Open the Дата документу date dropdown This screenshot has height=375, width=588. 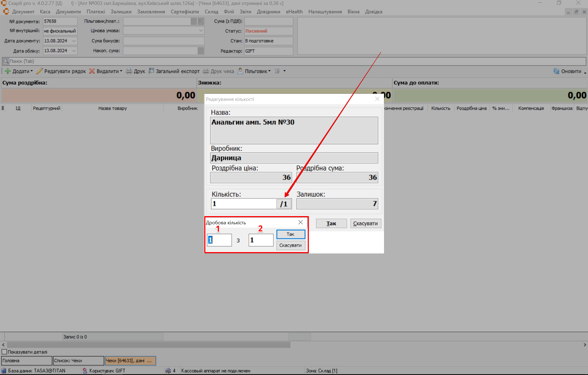(x=74, y=41)
